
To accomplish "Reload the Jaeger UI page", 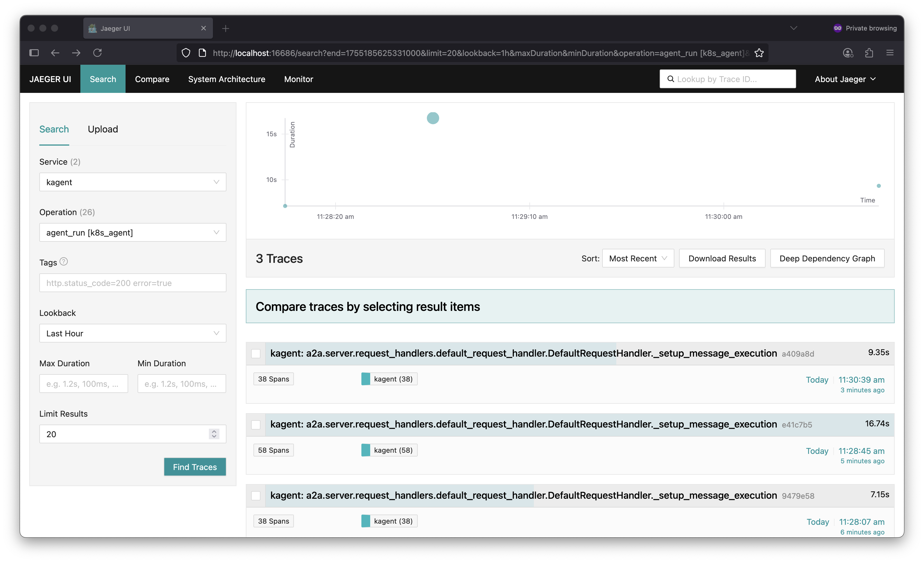I will coord(97,53).
